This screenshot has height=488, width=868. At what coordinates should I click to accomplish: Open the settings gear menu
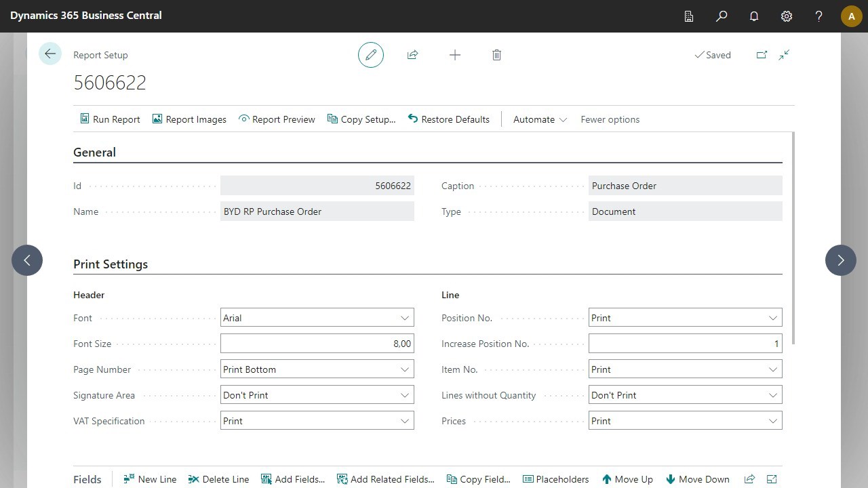787,16
